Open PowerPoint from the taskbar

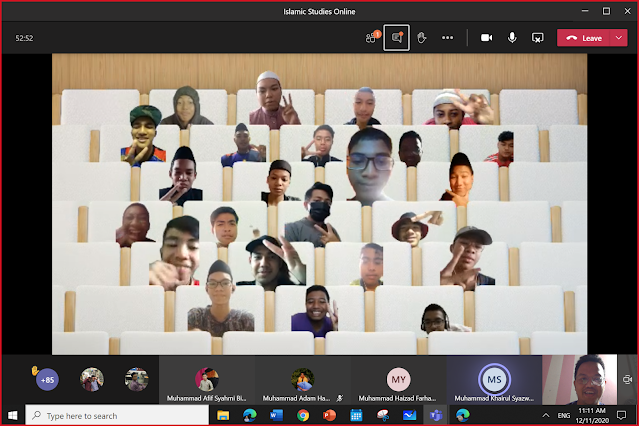click(329, 415)
